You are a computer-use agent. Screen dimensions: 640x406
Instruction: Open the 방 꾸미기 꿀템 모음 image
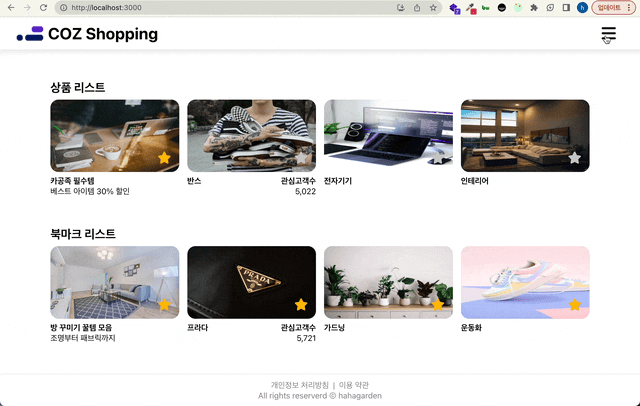(x=115, y=282)
